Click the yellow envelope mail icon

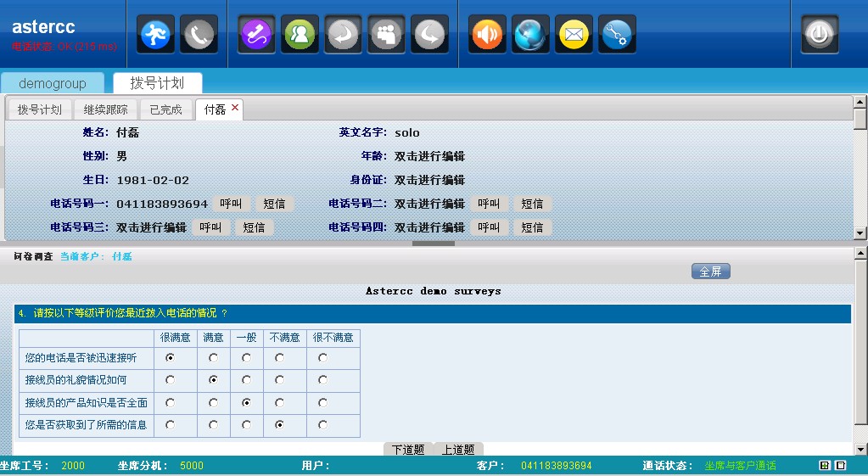pos(574,34)
